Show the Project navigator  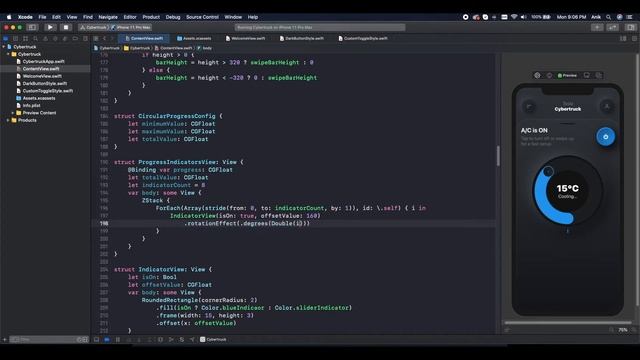pyautogui.click(x=6, y=38)
